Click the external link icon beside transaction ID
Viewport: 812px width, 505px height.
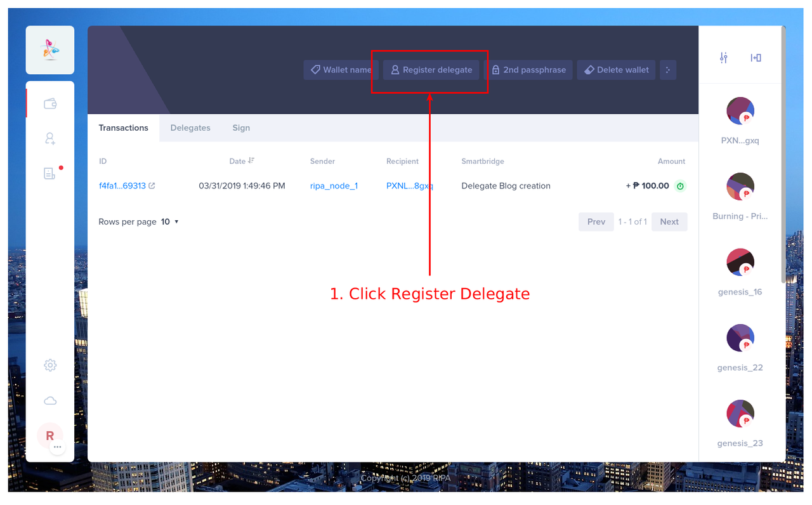(x=152, y=186)
